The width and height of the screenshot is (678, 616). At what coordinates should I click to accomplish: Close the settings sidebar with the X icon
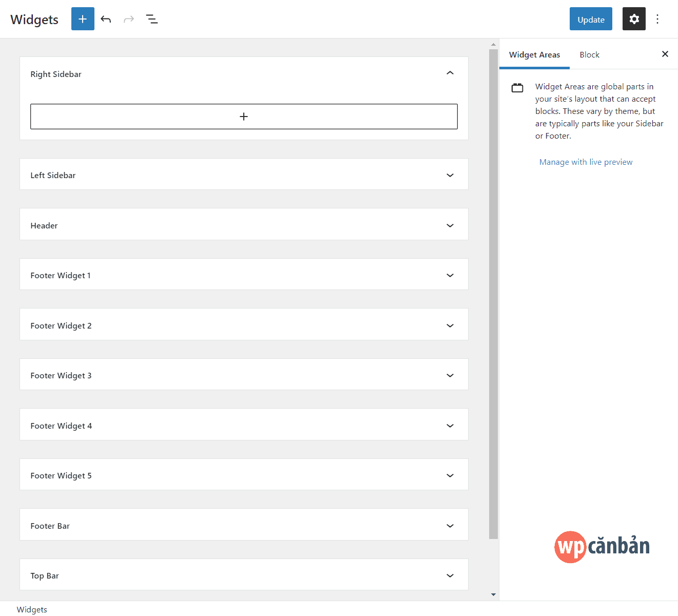click(x=665, y=54)
